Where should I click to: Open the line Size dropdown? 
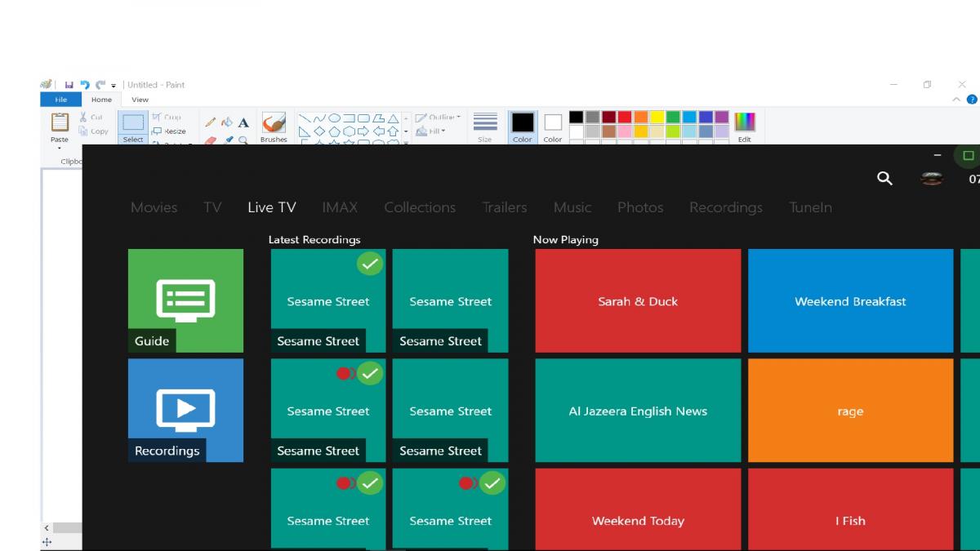[x=485, y=127]
